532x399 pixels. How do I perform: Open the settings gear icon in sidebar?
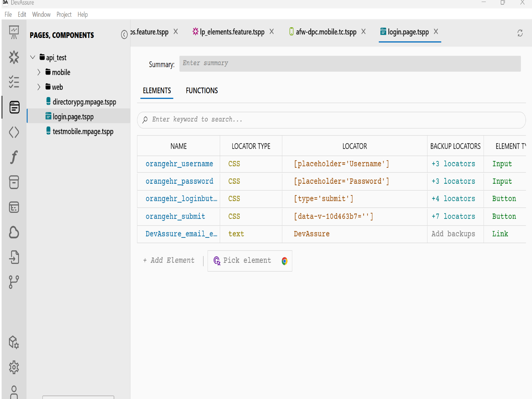tap(14, 367)
